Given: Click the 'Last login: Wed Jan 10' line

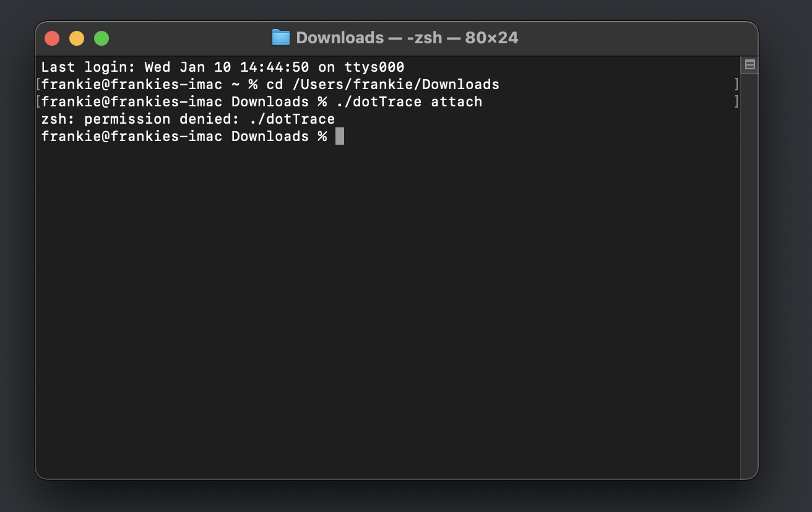Looking at the screenshot, I should 223,67.
